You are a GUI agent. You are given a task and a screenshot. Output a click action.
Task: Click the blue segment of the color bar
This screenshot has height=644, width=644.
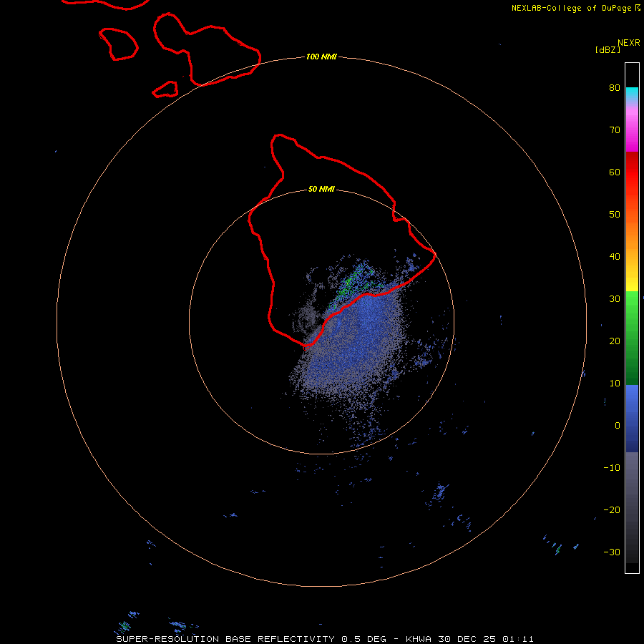(632, 418)
